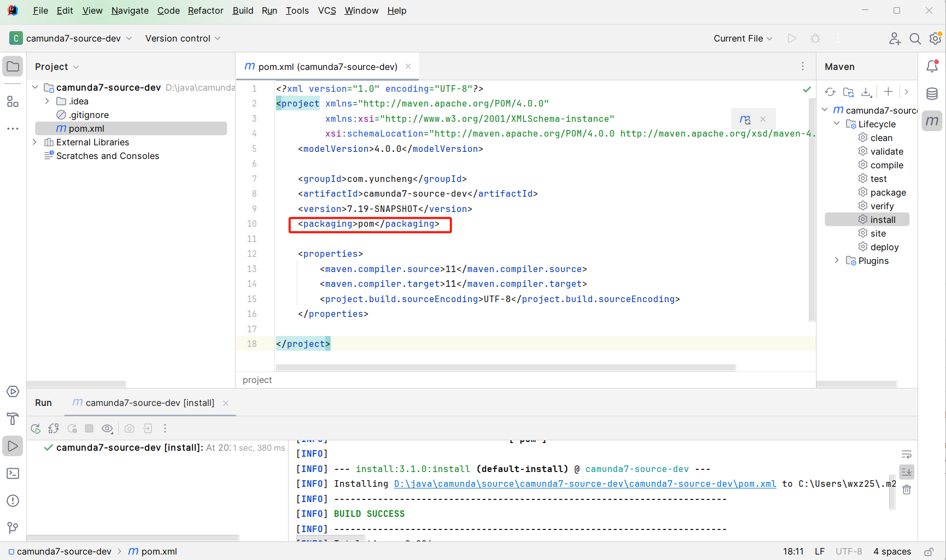Expand the Plugins node in Maven
Screen dimensions: 946x560
click(x=837, y=261)
